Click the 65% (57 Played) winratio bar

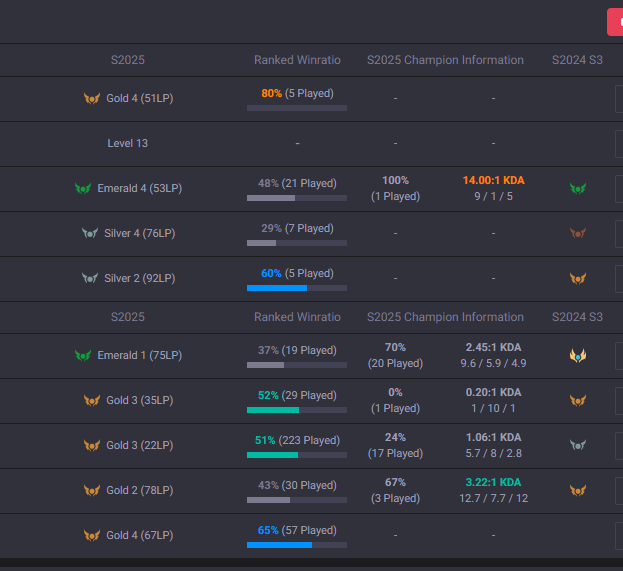click(x=297, y=544)
